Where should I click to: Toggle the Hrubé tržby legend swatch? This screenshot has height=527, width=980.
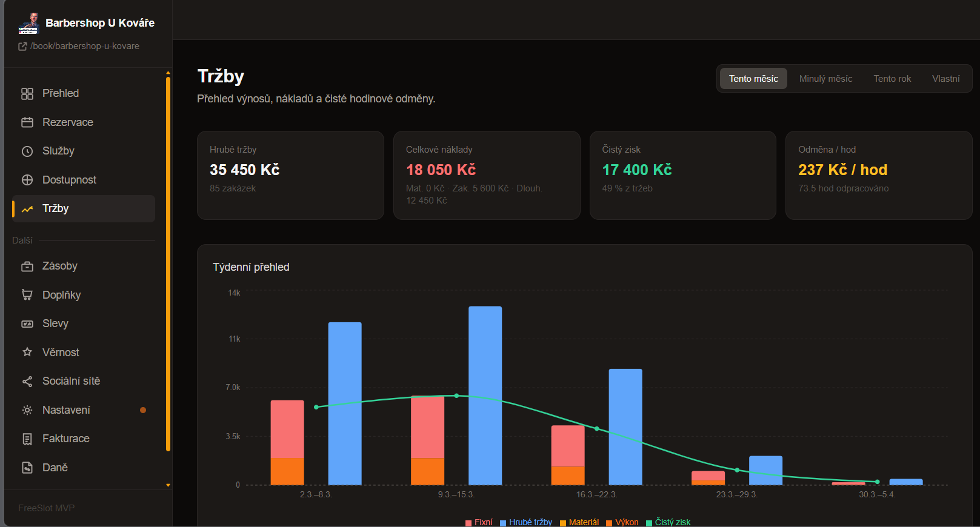tap(503, 523)
